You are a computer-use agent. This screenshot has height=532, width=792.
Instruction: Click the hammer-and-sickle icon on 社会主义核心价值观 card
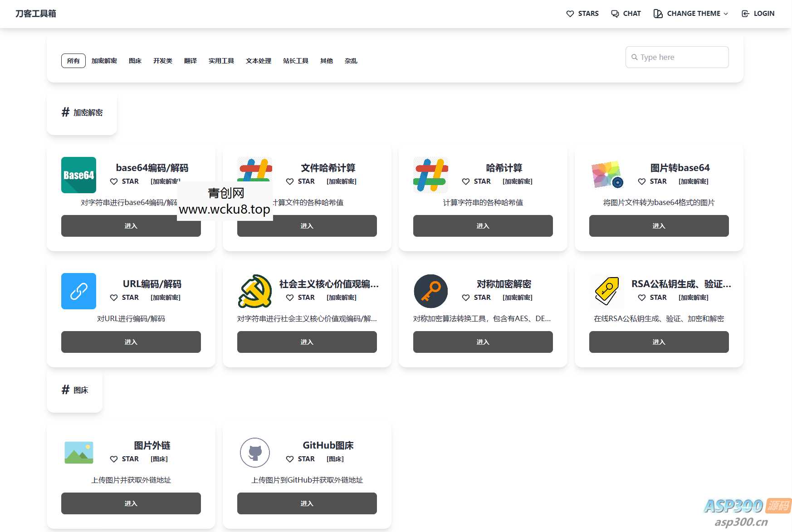254,291
